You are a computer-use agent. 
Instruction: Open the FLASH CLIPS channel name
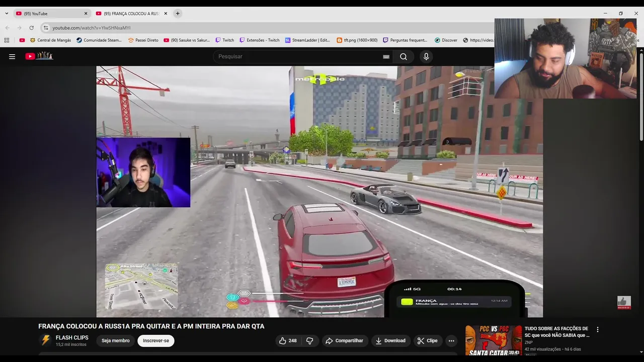tap(72, 338)
